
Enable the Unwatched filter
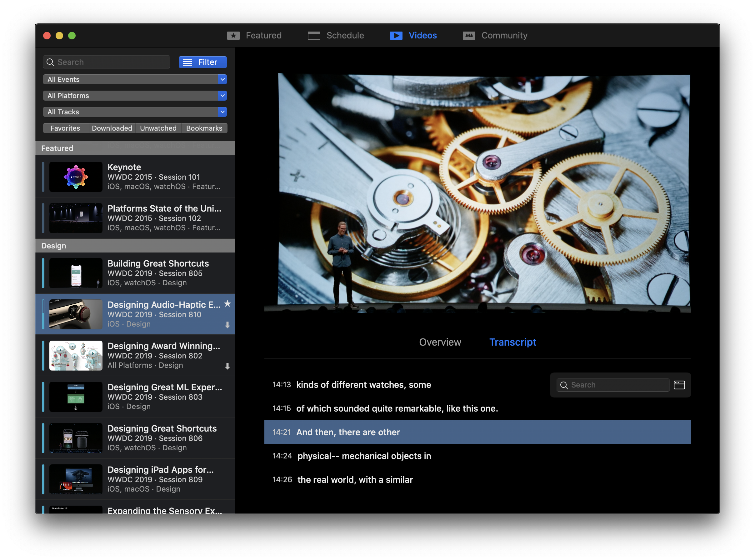(158, 128)
